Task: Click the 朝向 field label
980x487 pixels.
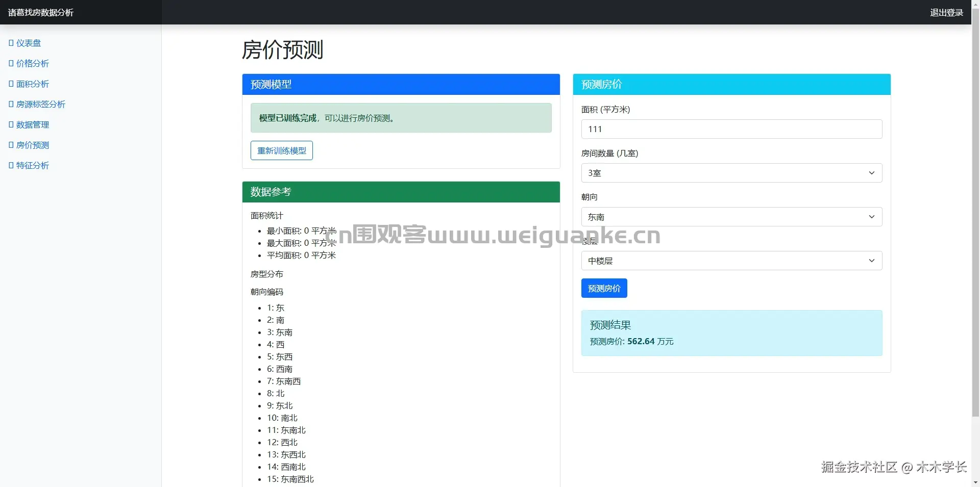Action: pos(590,197)
